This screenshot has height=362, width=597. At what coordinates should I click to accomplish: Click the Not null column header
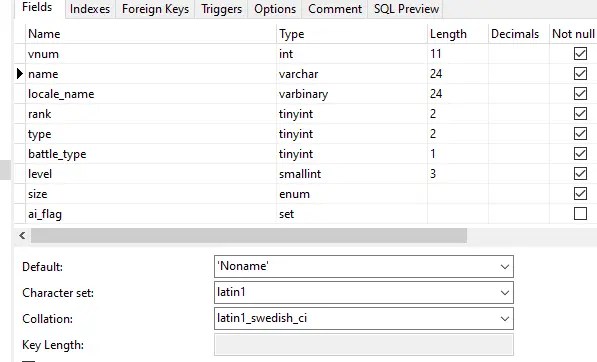tap(573, 34)
